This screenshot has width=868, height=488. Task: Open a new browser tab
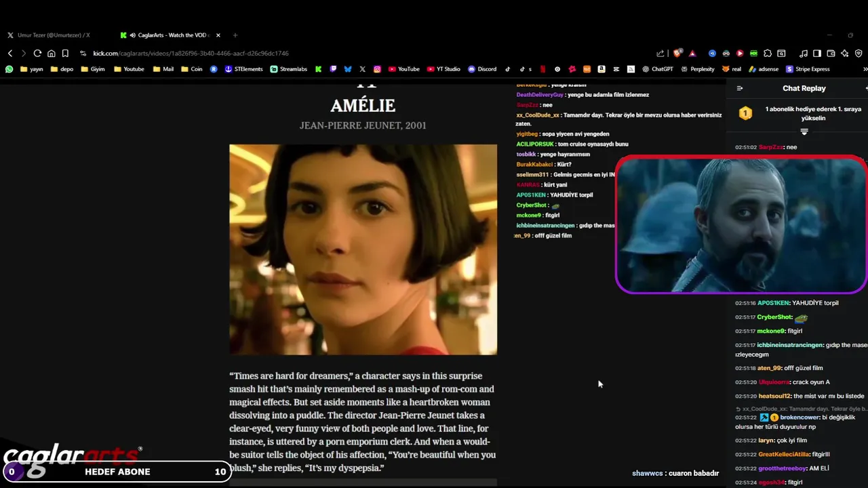(x=235, y=35)
